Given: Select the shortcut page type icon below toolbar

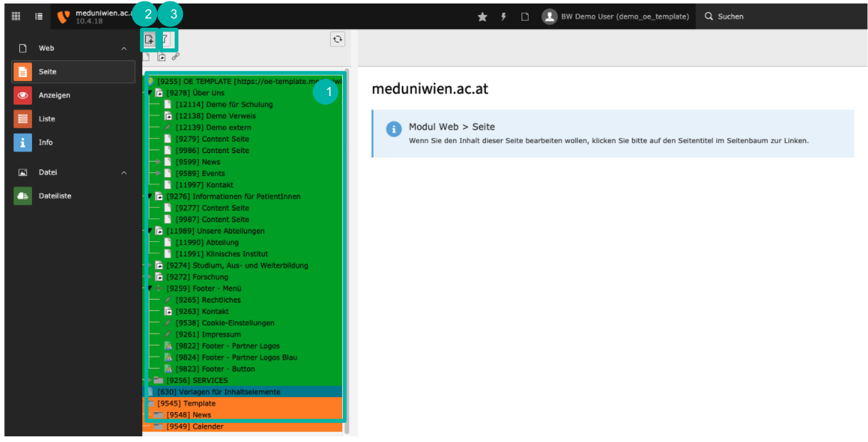Looking at the screenshot, I should [162, 57].
